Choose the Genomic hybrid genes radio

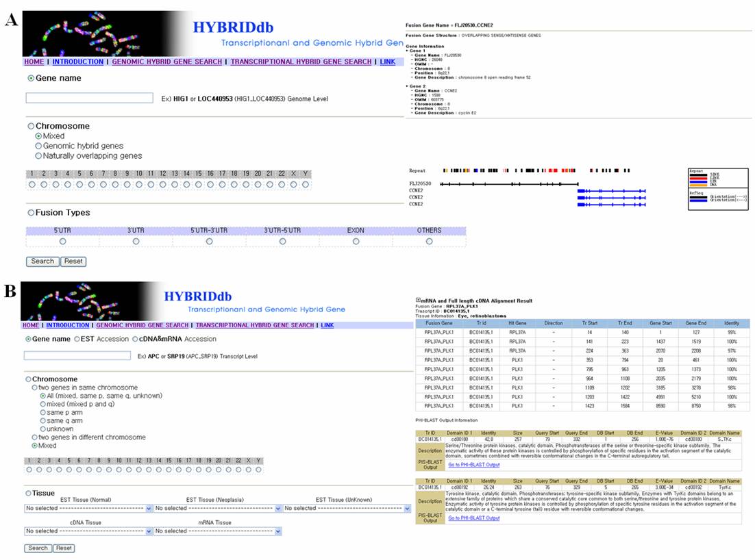38,146
